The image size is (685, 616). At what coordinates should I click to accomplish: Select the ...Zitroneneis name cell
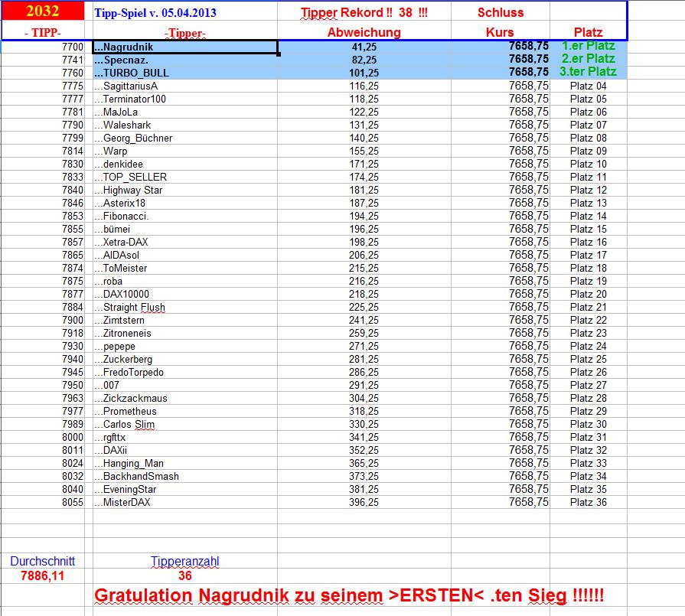pos(185,334)
